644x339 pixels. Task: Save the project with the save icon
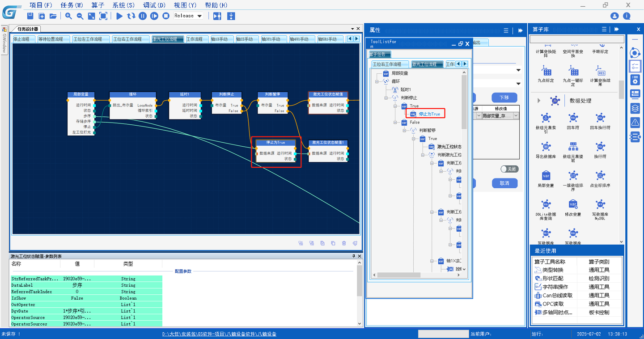[x=30, y=16]
